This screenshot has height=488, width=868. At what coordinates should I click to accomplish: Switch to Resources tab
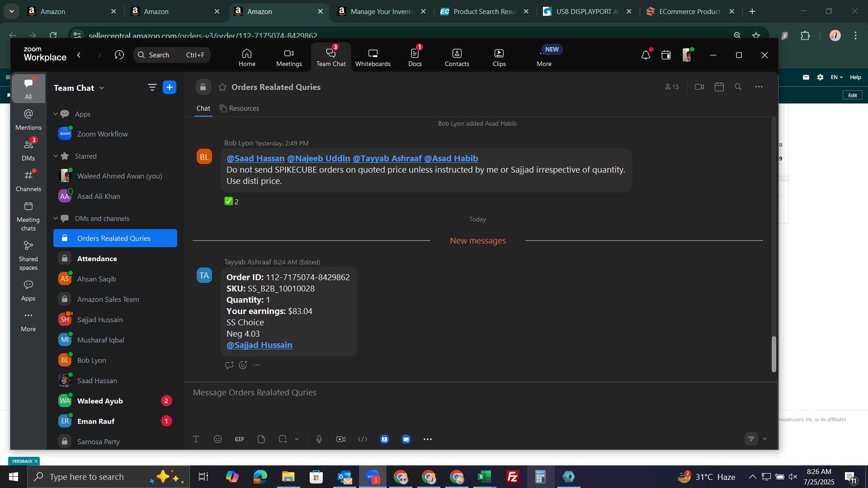pos(240,108)
